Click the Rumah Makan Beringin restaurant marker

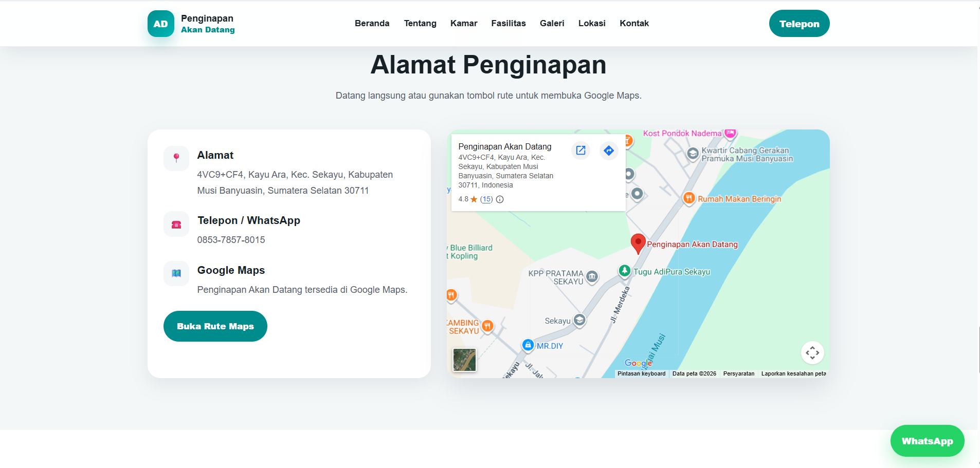(x=689, y=198)
